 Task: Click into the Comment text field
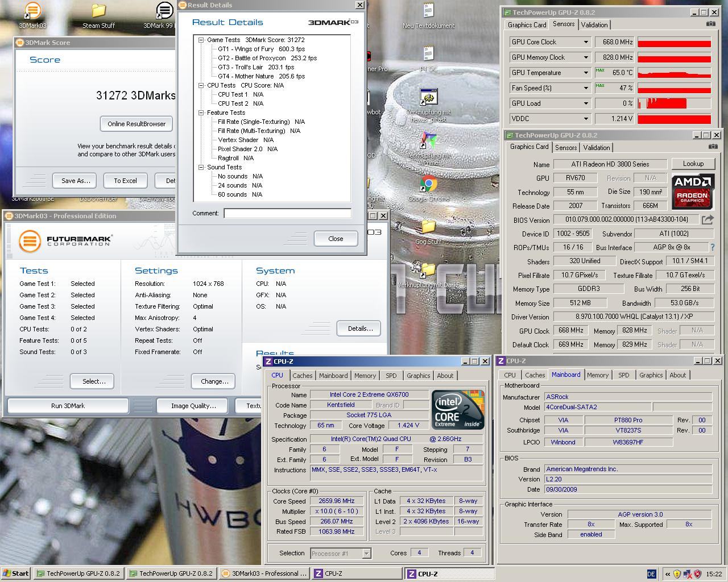point(287,213)
